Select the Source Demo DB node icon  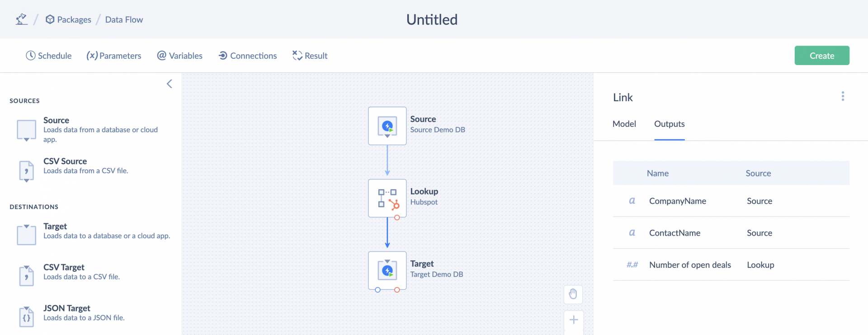tap(387, 126)
